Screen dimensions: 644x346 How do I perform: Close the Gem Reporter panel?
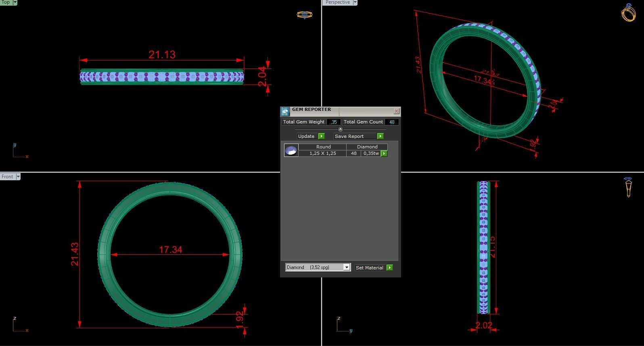coord(396,111)
